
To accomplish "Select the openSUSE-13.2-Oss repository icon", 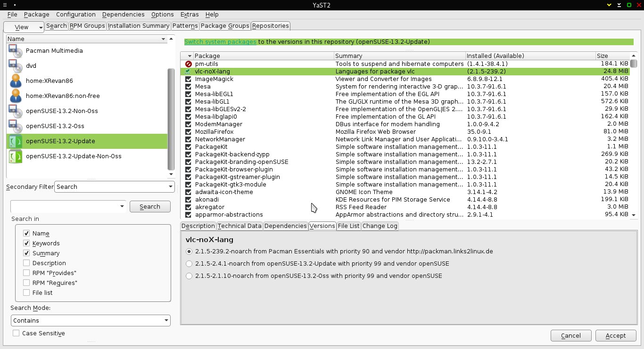I will pos(16,126).
